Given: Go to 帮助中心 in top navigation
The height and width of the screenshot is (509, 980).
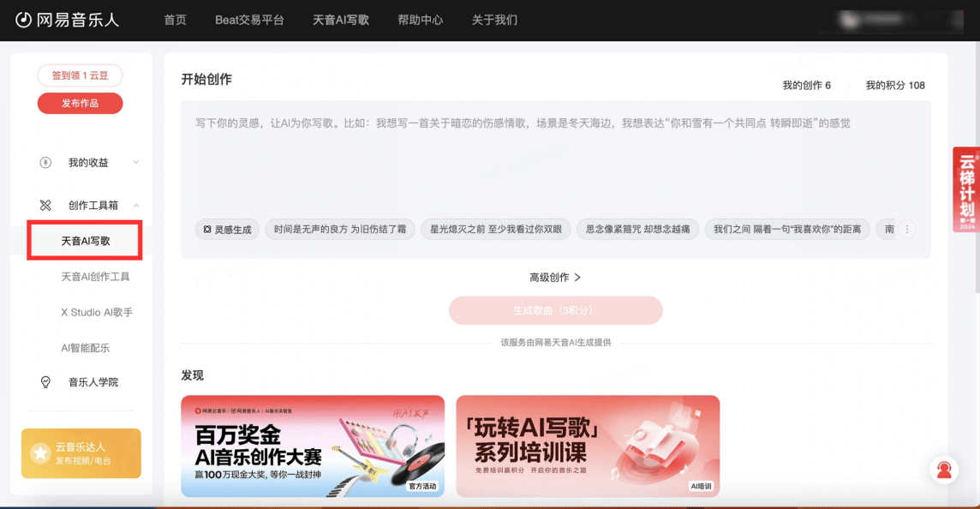Looking at the screenshot, I should click(421, 20).
